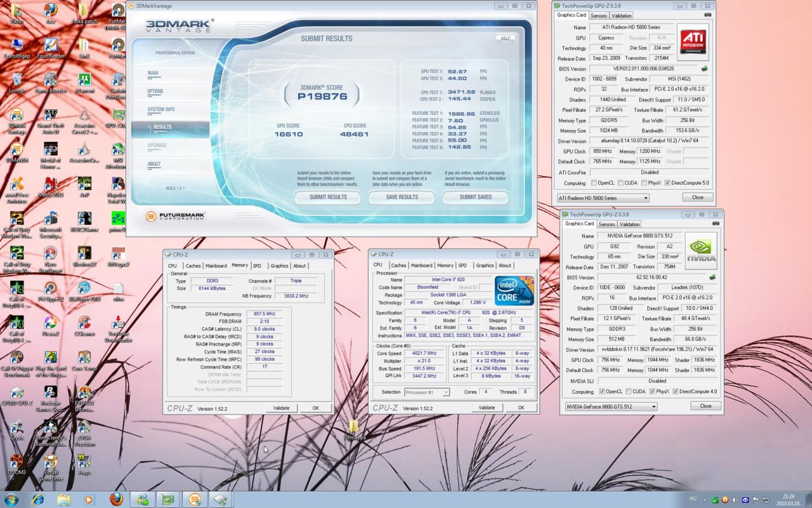Open SPD tab in CPU-Z memory window
The image size is (812, 508).
click(256, 265)
